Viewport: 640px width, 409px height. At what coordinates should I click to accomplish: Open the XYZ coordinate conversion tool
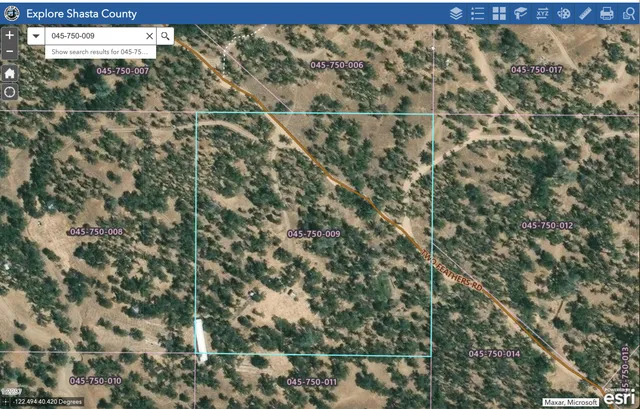pos(542,13)
